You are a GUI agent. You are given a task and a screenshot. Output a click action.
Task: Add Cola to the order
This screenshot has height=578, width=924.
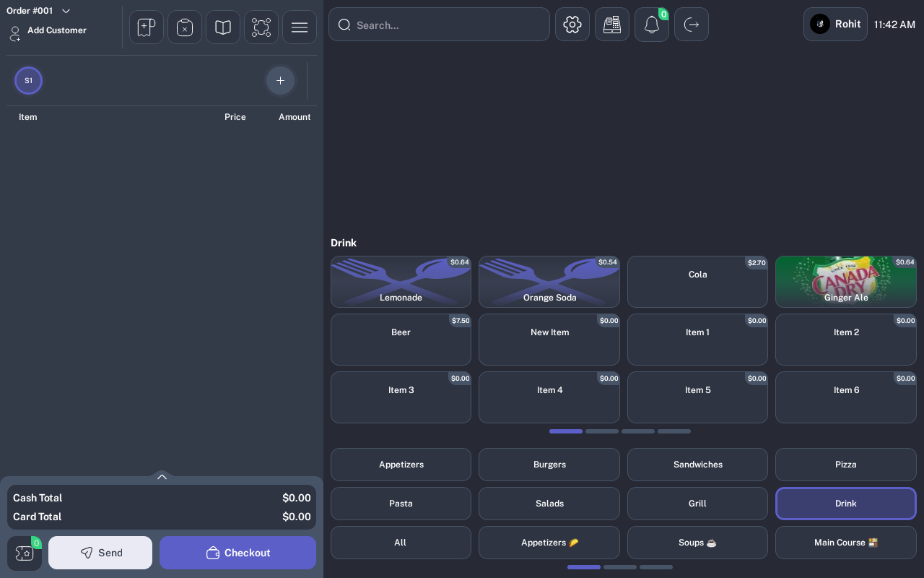(697, 282)
